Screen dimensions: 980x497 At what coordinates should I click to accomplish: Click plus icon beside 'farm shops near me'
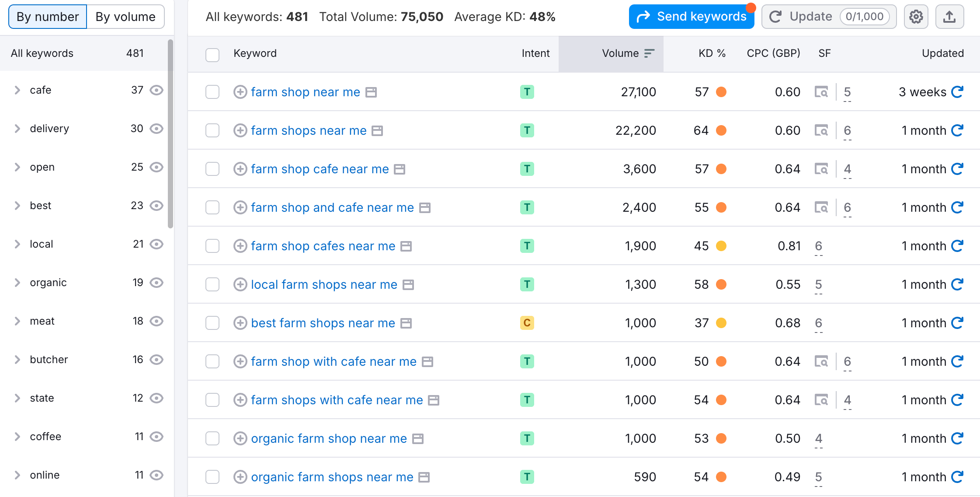(240, 130)
